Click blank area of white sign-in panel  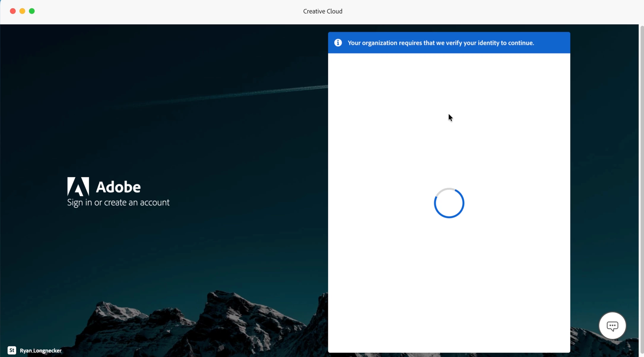coord(449,282)
